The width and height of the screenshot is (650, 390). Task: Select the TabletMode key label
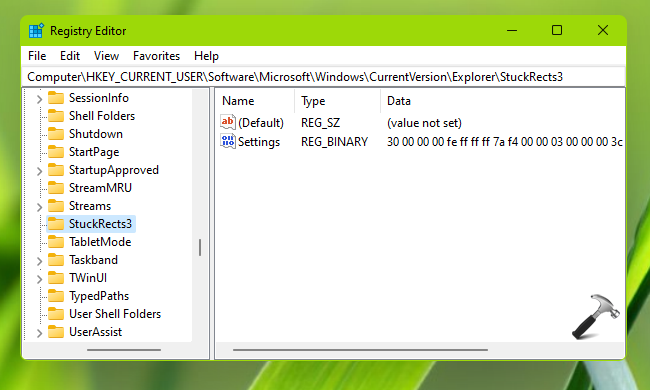100,242
